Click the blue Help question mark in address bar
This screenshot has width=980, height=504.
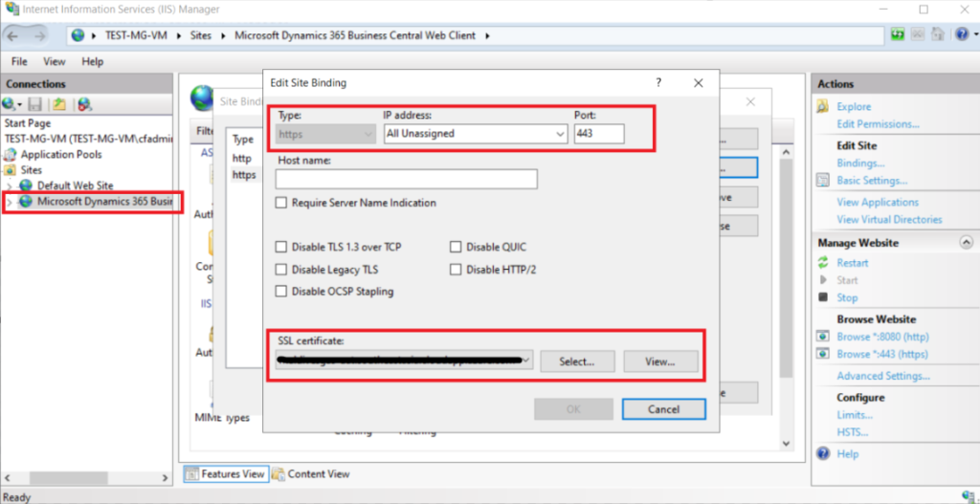pyautogui.click(x=961, y=35)
